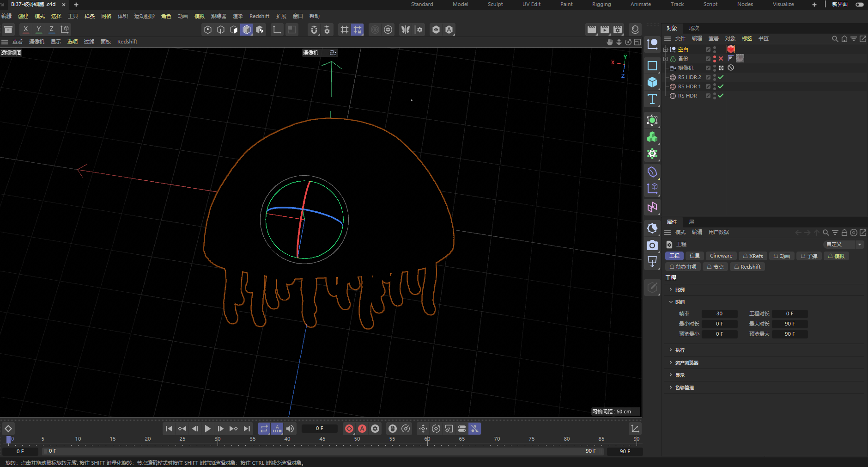Open render settings clapperboard gear icon

tap(618, 30)
